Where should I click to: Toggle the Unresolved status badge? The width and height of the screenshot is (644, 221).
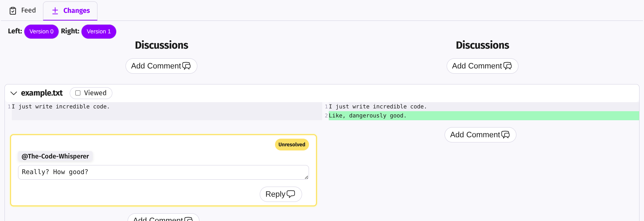coord(292,145)
